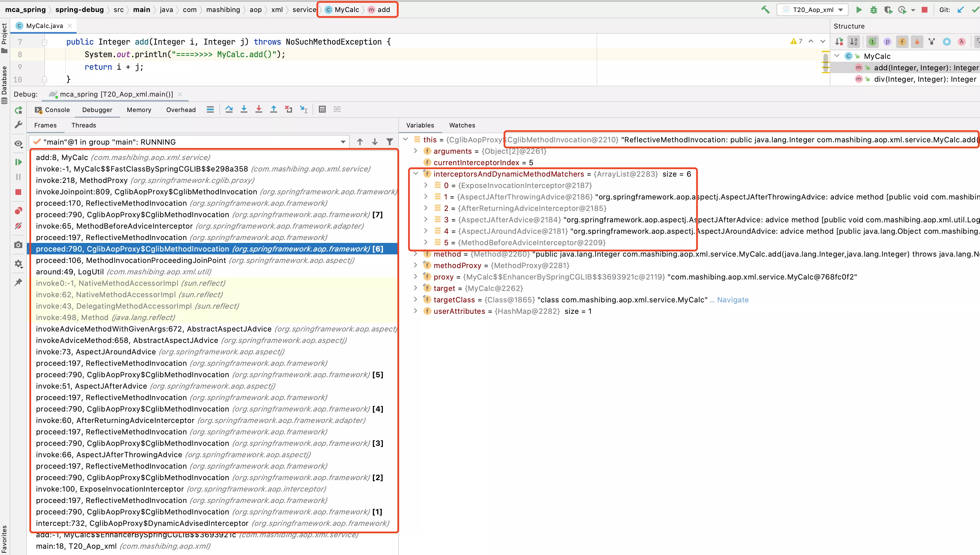Pin the debug tab with the pin icon
Screen dimensions: 980x555
click(x=18, y=282)
